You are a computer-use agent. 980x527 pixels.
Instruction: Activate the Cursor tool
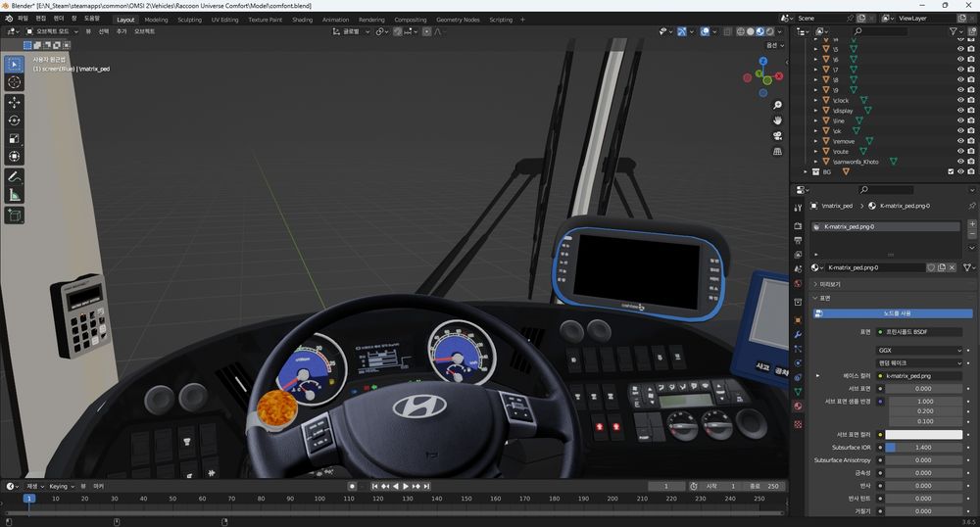[15, 82]
